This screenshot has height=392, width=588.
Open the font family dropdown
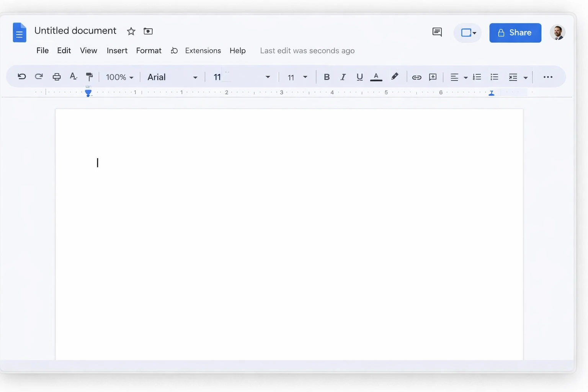coord(172,77)
